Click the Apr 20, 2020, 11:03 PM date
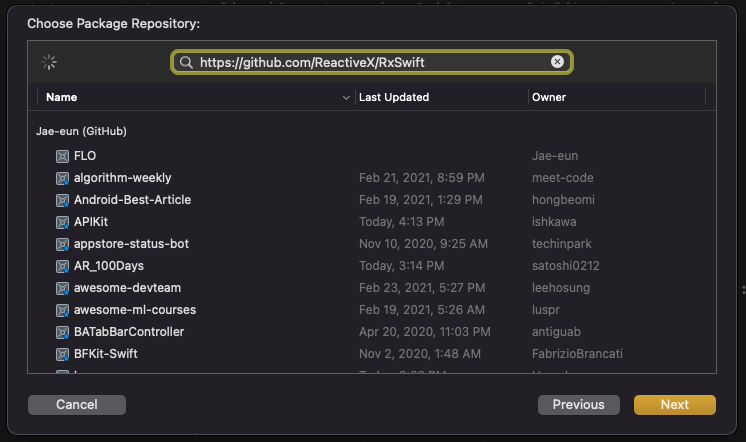Image resolution: width=746 pixels, height=442 pixels. click(x=424, y=332)
